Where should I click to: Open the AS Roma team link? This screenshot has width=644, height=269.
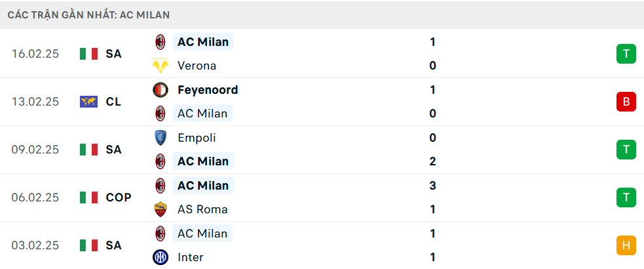point(202,209)
